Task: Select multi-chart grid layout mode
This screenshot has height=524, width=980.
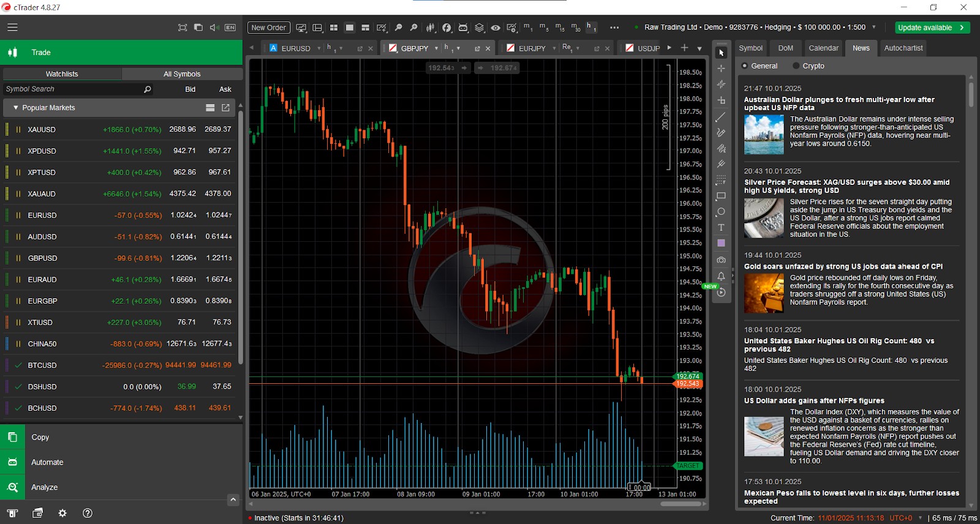Action: click(334, 28)
